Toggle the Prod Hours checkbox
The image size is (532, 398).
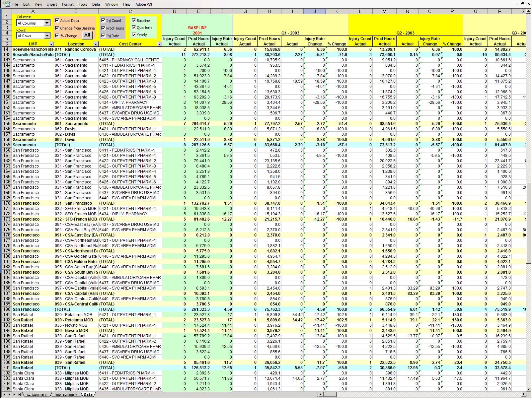[x=103, y=28]
